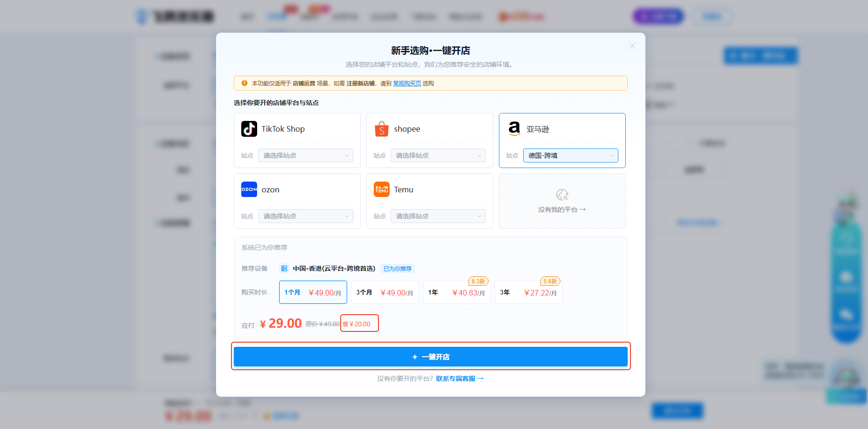The image size is (868, 429).
Task: Click the TikTok Shop logo icon
Action: pyautogui.click(x=249, y=129)
